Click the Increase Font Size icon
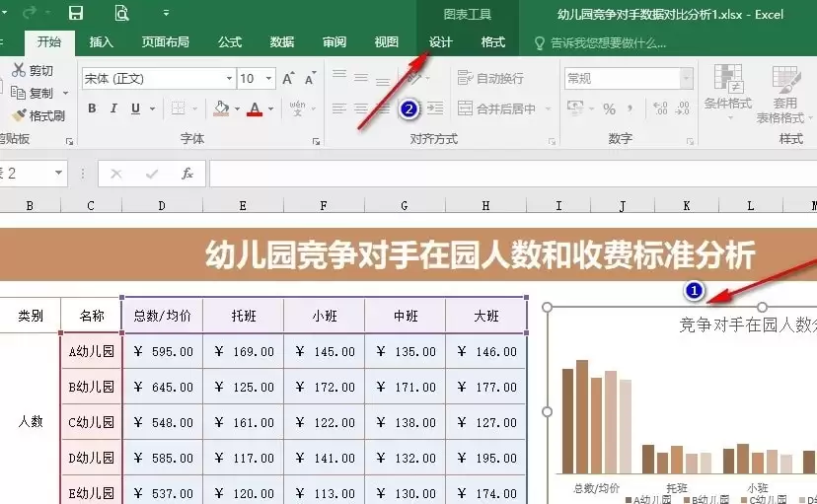Image resolution: width=817 pixels, height=504 pixels. click(x=288, y=79)
